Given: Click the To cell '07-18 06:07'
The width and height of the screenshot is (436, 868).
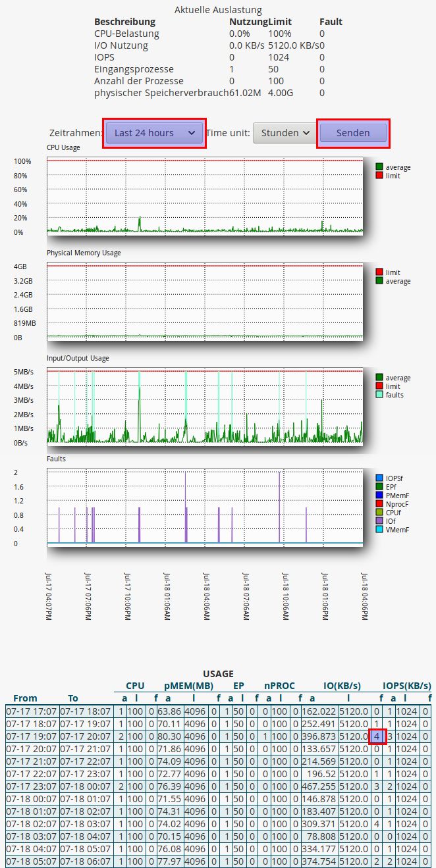Looking at the screenshot, I should tap(86, 861).
